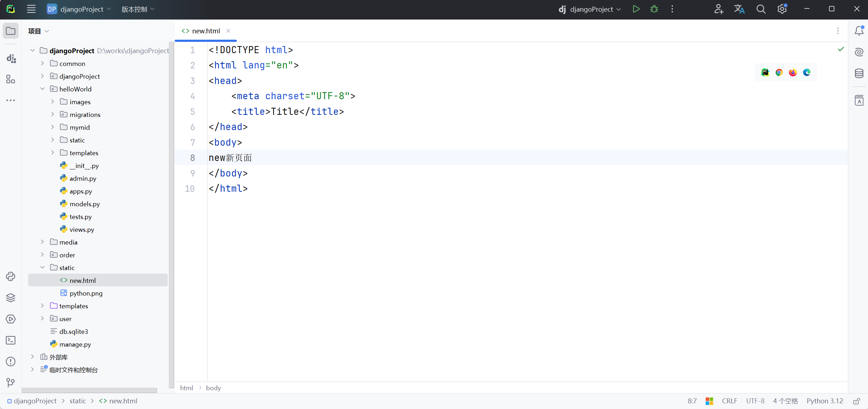The width and height of the screenshot is (868, 409).
Task: Click the Windows logo status bar icon
Action: click(709, 401)
